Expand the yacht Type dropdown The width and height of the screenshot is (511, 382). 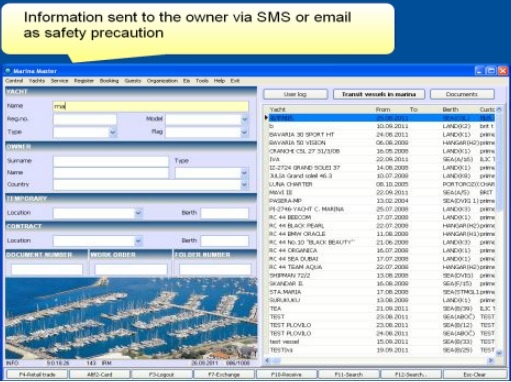point(113,132)
